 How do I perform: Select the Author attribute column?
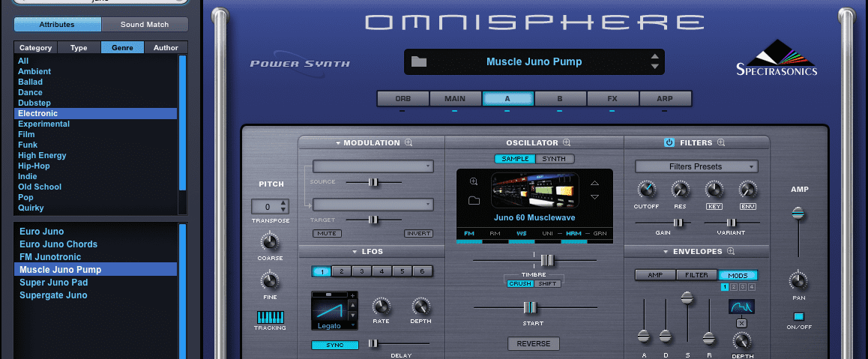tap(166, 47)
